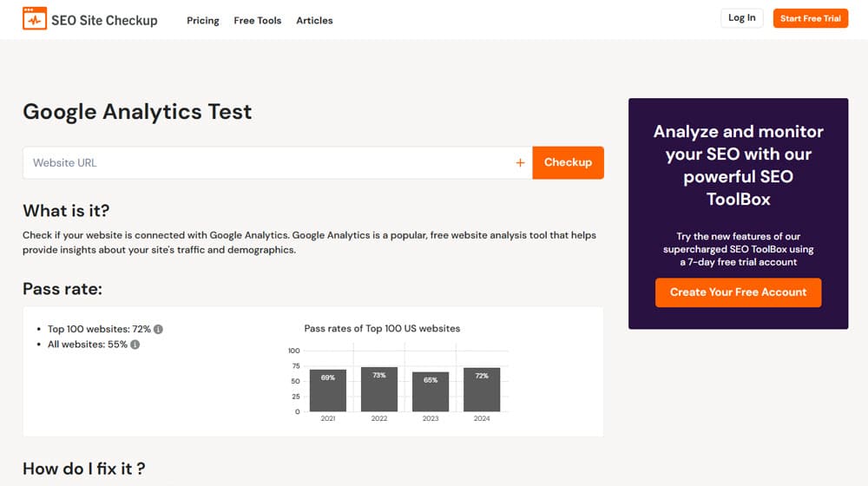Click the Google Analytics Test heading

(137, 112)
